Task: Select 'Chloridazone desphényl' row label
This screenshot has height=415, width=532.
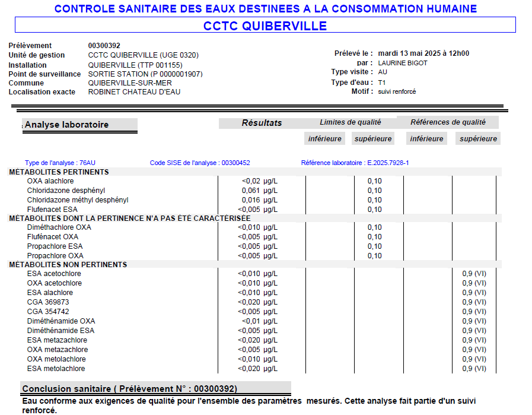Action: (66, 191)
